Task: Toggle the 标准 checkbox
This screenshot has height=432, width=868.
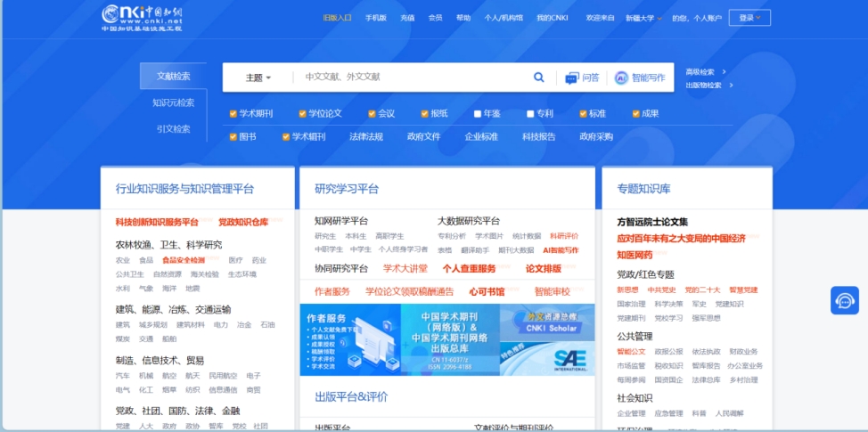Action: (583, 114)
